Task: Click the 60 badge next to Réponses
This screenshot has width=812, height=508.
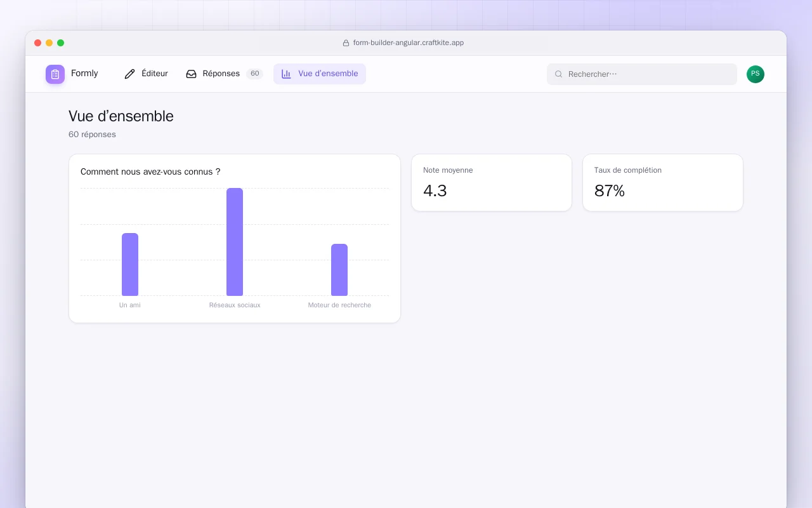Action: tap(255, 74)
